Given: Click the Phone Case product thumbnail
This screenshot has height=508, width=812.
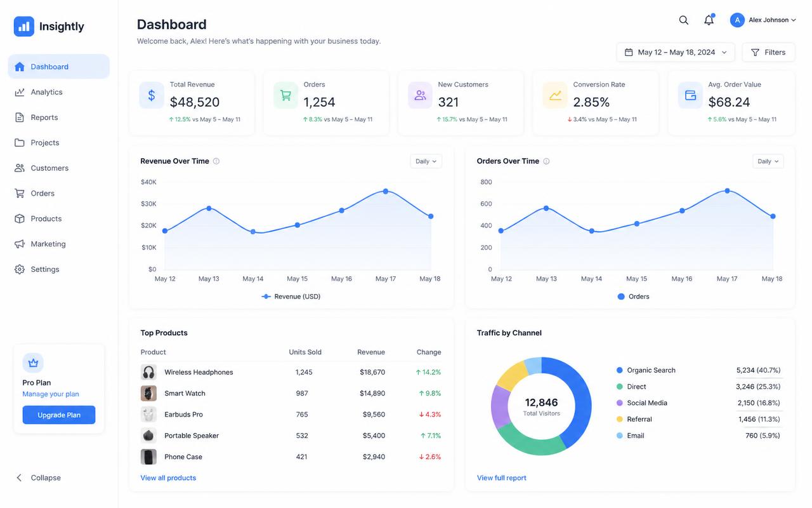Looking at the screenshot, I should click(148, 457).
